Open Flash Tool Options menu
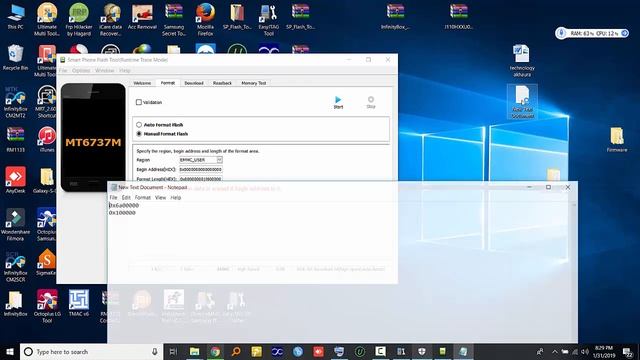This screenshot has width=640, height=360. tap(81, 70)
